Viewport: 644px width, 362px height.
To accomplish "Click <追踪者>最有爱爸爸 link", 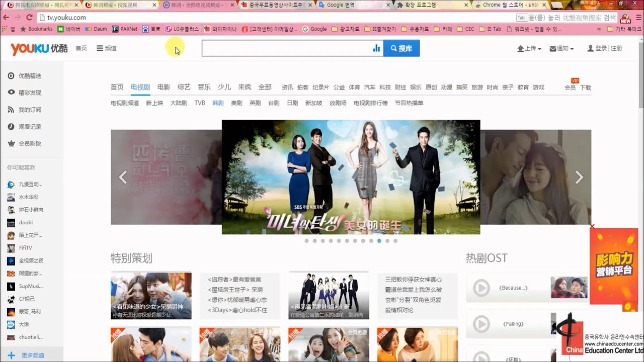I will [x=234, y=280].
